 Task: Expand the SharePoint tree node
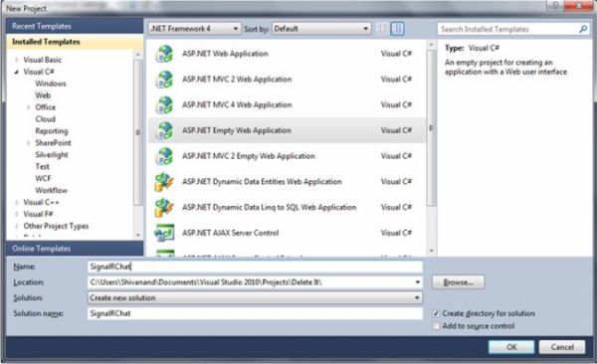[x=28, y=143]
